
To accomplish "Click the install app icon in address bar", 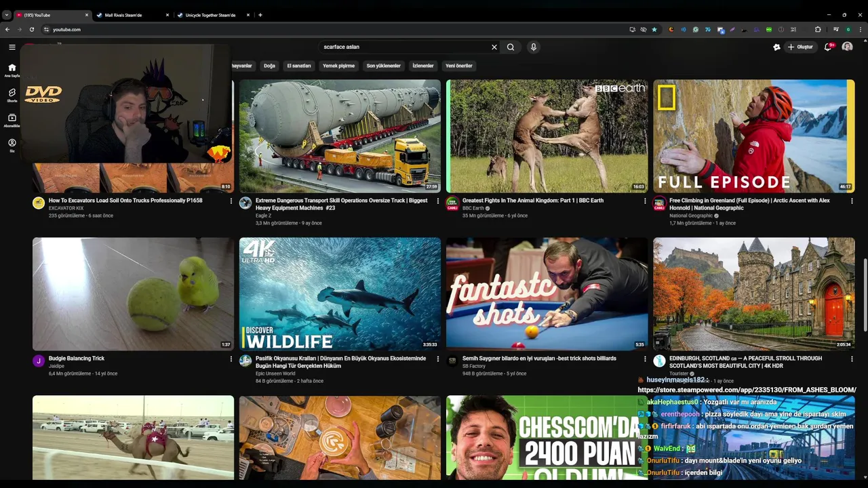I will (632, 29).
